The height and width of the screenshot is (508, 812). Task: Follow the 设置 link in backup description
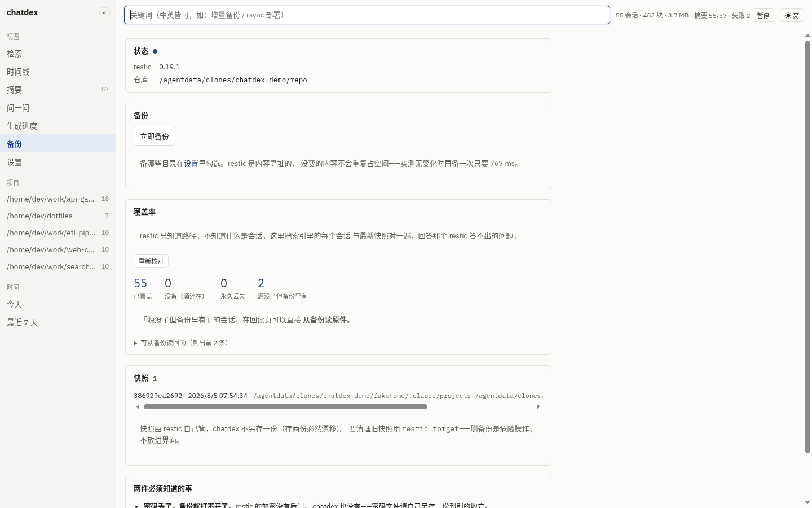[191, 164]
